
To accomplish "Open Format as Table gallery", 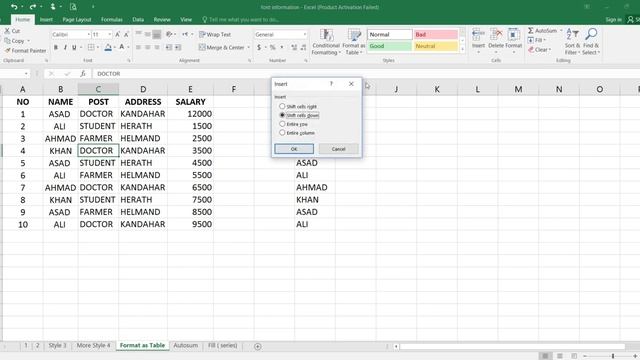I will (354, 42).
